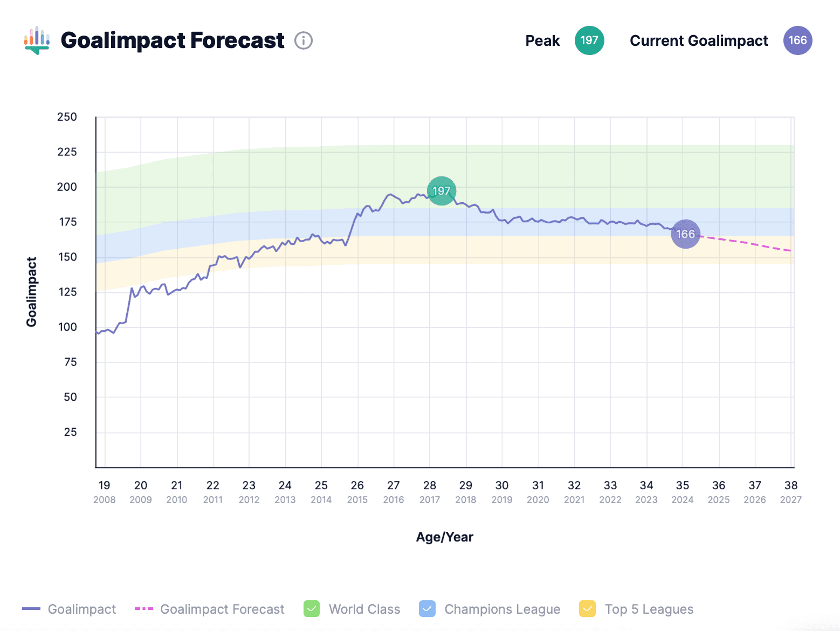This screenshot has height=631, width=840.
Task: Select the peak marker 197 on the chart
Action: tap(442, 191)
